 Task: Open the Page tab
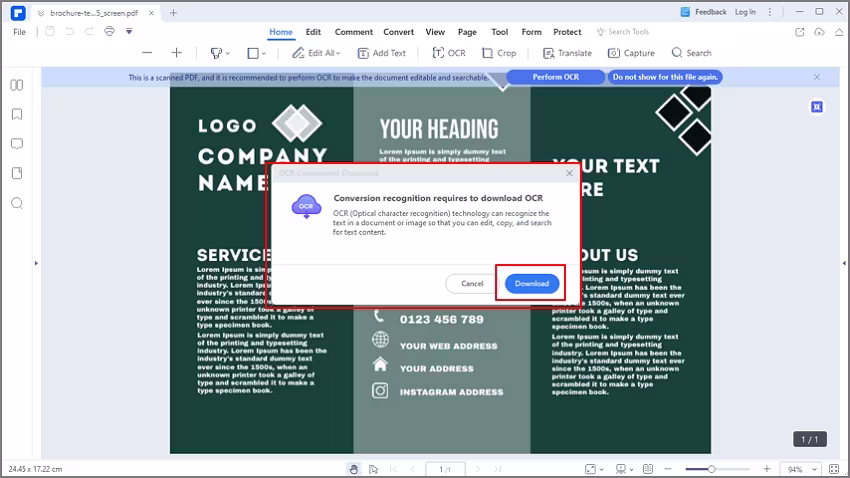(x=467, y=32)
